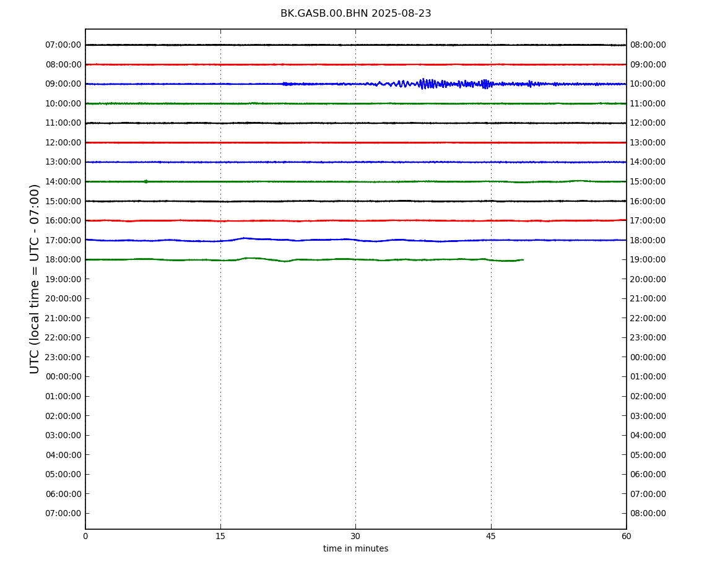
Task: Click right axis label 03:00:00
Action: point(648,416)
